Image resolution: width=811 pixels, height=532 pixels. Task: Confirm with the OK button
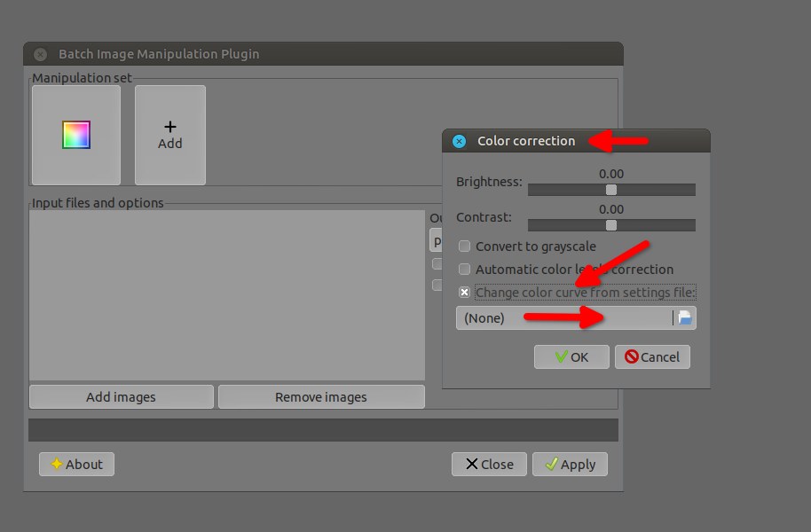click(571, 356)
